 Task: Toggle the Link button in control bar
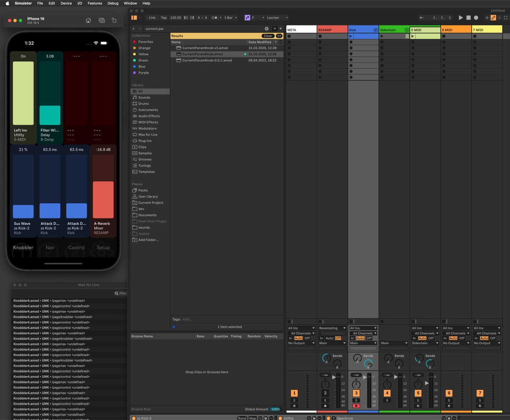click(x=152, y=18)
